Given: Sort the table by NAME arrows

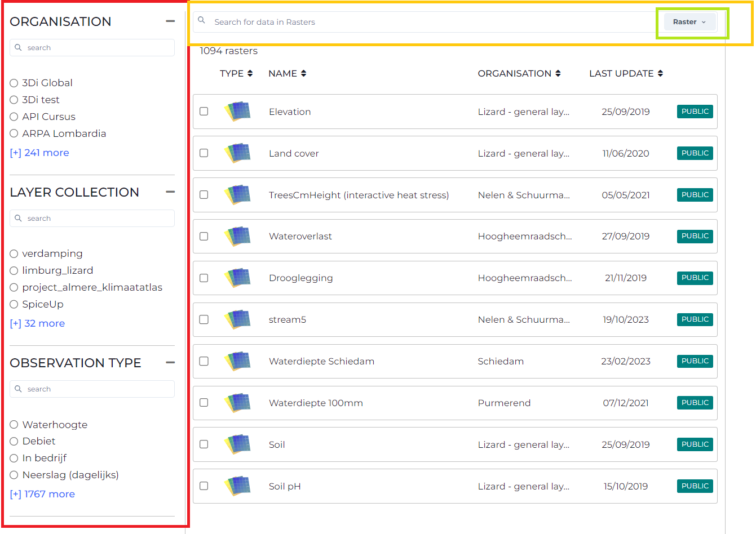Looking at the screenshot, I should 303,73.
